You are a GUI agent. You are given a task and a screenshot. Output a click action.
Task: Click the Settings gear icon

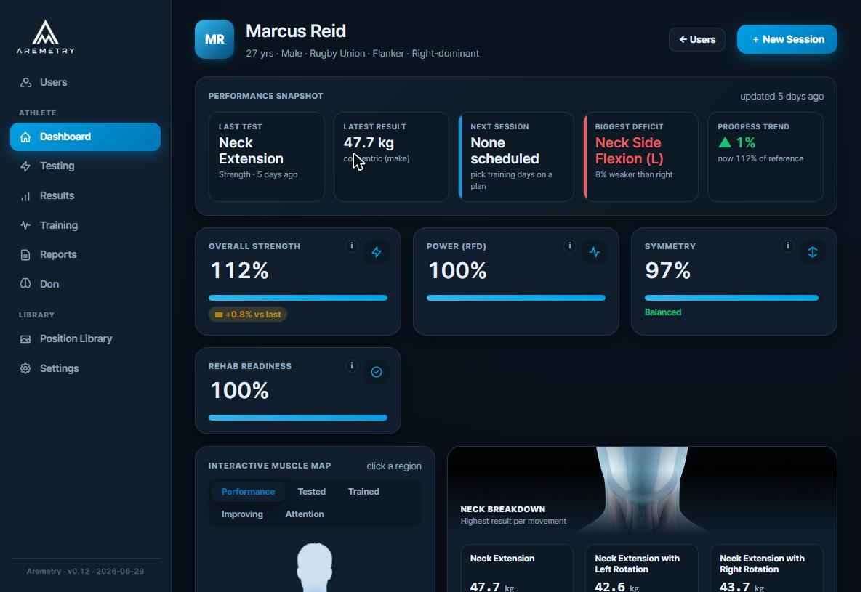tap(25, 368)
